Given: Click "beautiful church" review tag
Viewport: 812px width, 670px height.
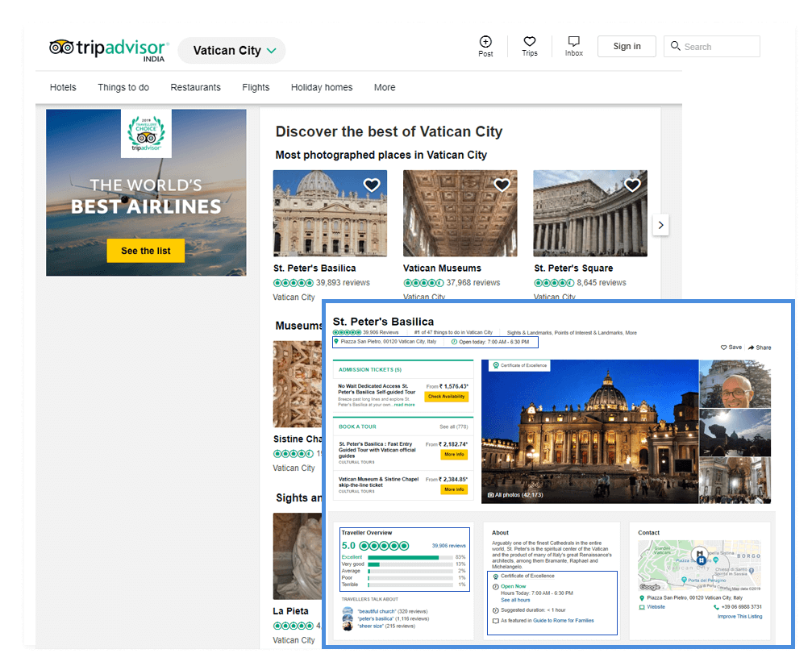Looking at the screenshot, I should pos(376,611).
